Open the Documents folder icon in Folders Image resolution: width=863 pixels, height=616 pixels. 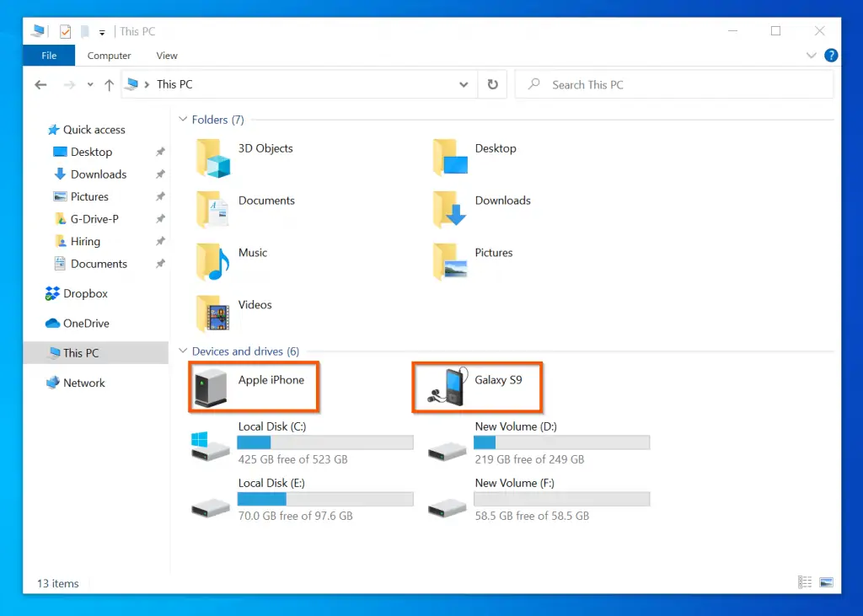212,210
